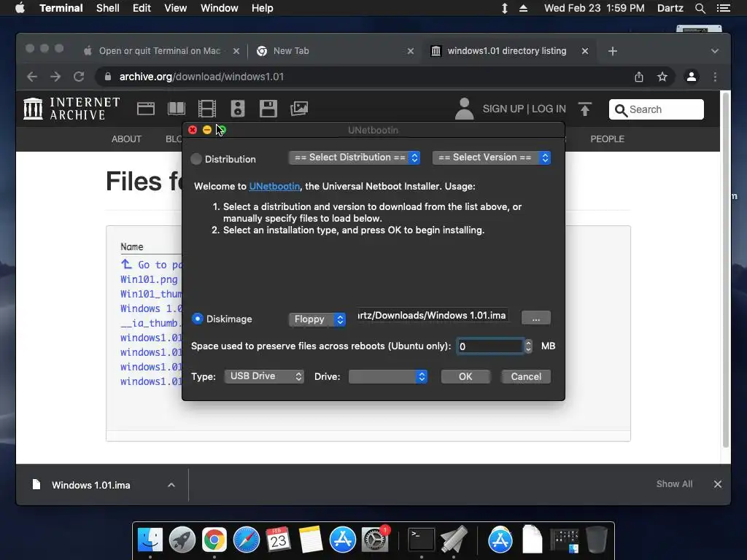This screenshot has width=747, height=560.
Task: Click the SIGN UP link
Action: click(503, 109)
